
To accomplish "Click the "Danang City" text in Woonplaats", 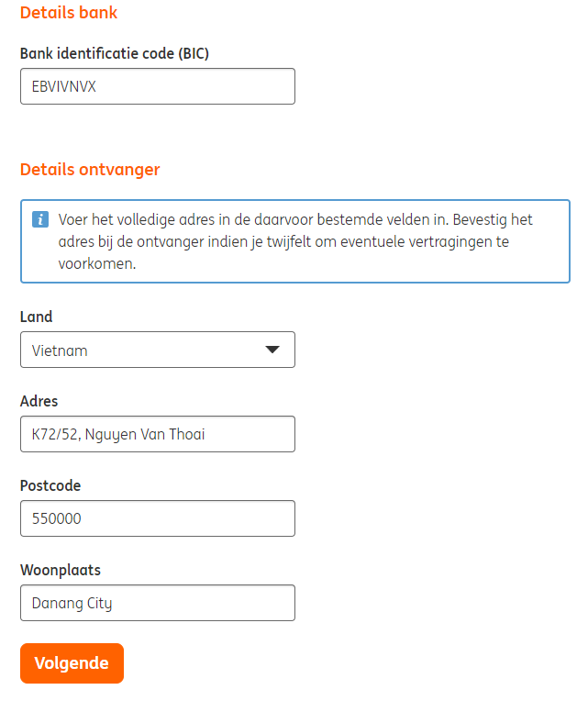I will click(x=72, y=603).
